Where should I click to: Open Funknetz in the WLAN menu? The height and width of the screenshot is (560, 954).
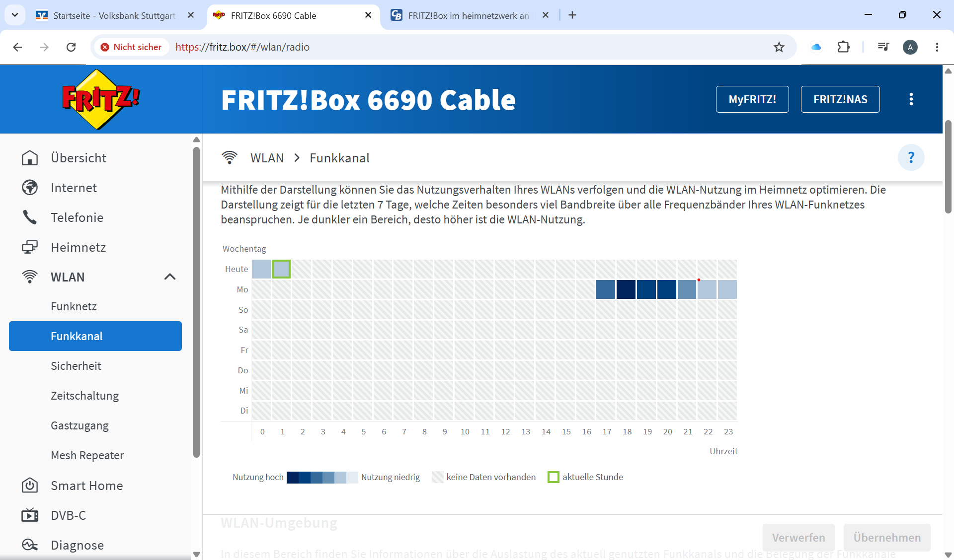click(x=74, y=306)
